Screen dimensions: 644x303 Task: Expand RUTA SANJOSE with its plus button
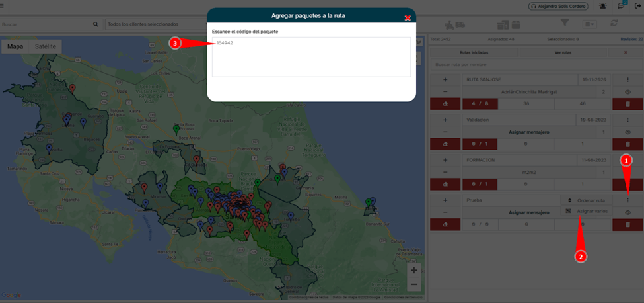point(445,80)
